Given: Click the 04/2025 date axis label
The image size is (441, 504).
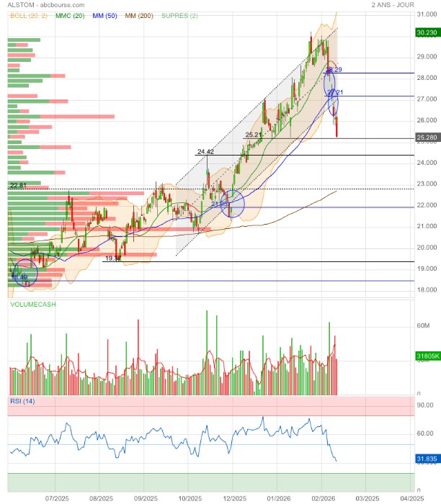Looking at the screenshot, I should pos(412,498).
